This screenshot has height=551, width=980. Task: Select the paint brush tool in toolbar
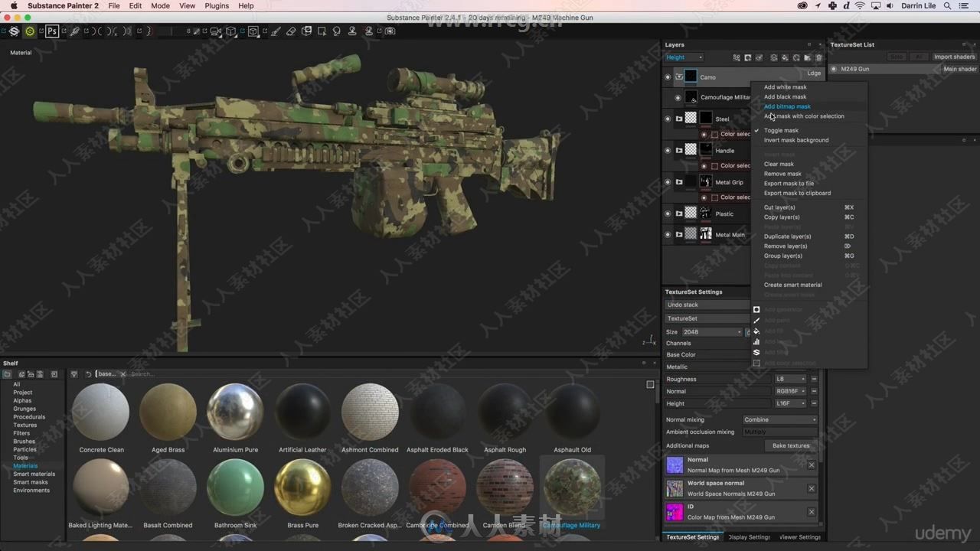coord(275,31)
